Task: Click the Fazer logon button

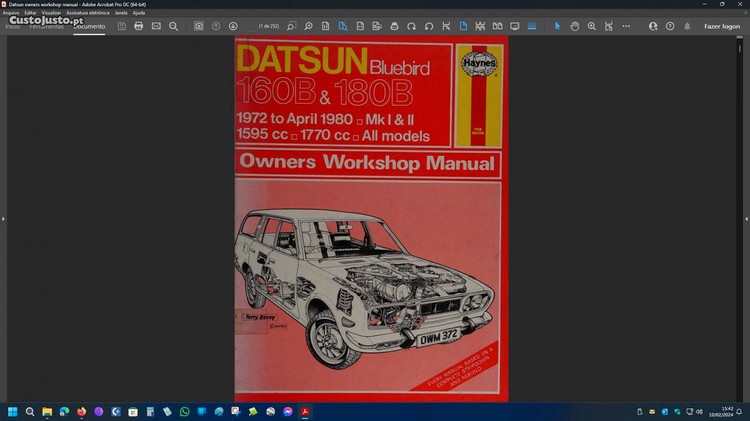Action: [721, 26]
